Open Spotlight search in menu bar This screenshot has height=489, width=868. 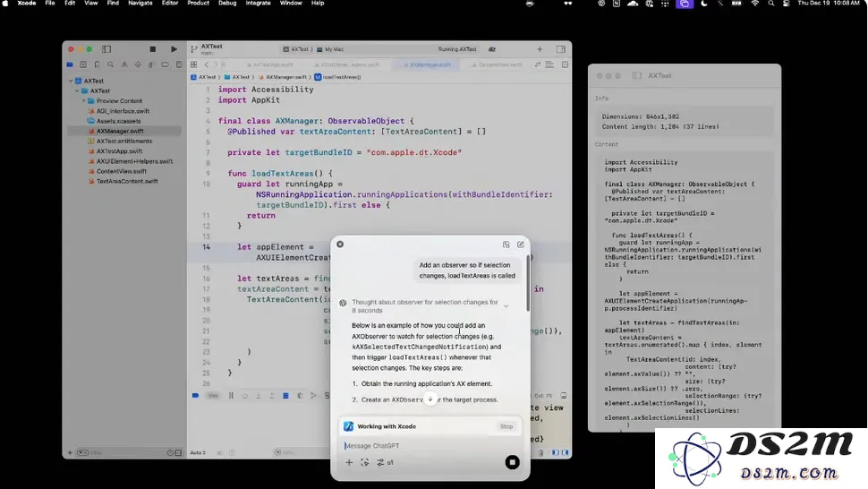(771, 4)
